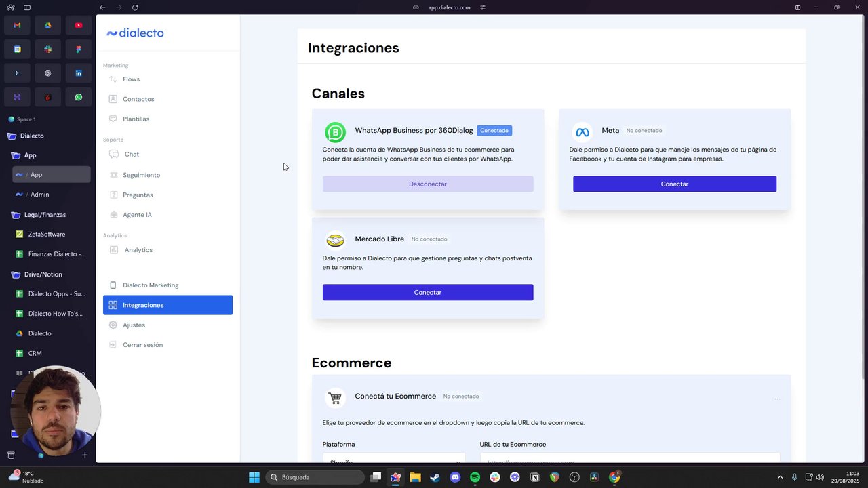
Task: Open the WhatsApp pinned tab
Action: click(x=79, y=97)
